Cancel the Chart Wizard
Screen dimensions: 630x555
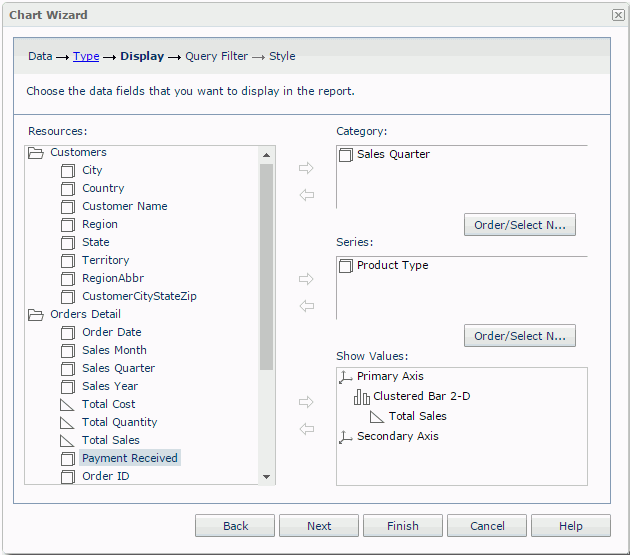487,526
